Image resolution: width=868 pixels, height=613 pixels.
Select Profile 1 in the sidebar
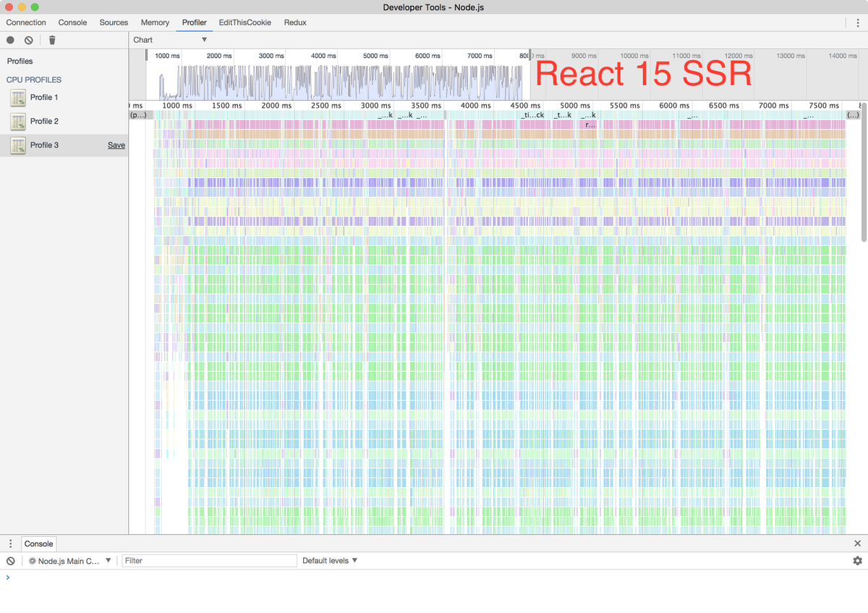coord(44,98)
